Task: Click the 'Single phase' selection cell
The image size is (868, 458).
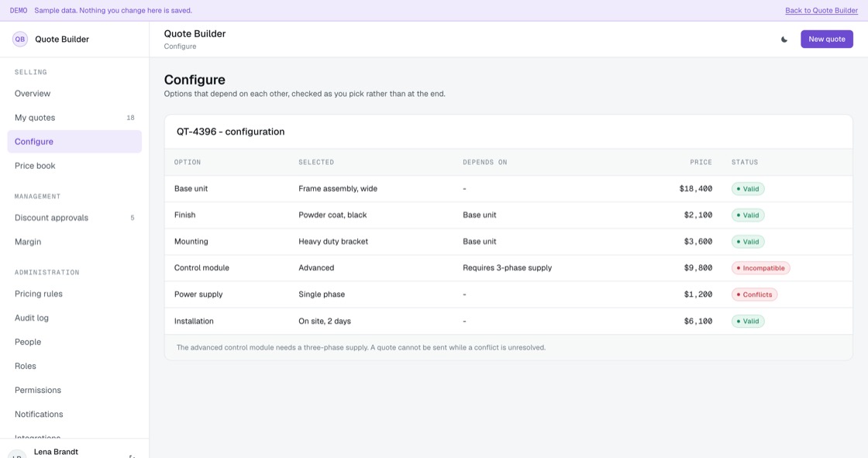Action: pyautogui.click(x=322, y=294)
